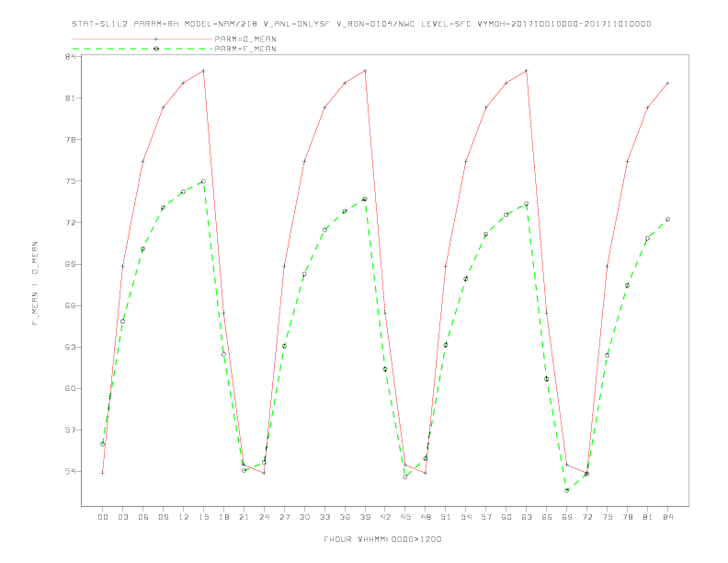The height and width of the screenshot is (563, 728).
Task: Click the vertical axis title F_MEAN | O_MEAN
Action: [35, 283]
